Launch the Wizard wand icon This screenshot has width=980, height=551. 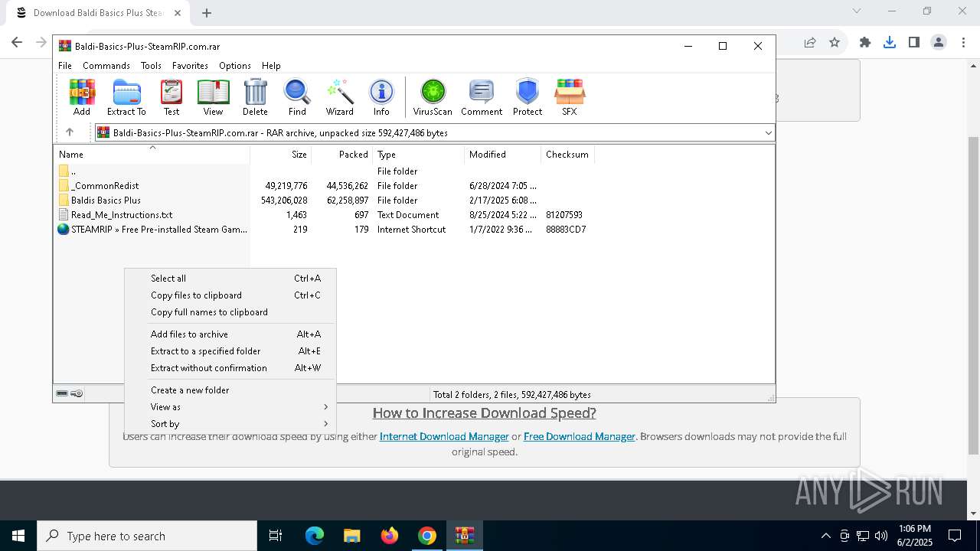coord(340,97)
